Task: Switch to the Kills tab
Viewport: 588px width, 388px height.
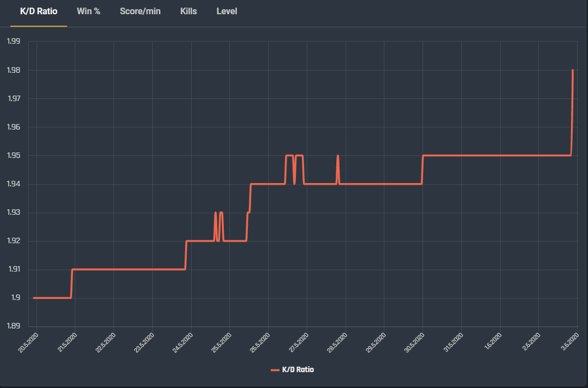Action: (188, 11)
